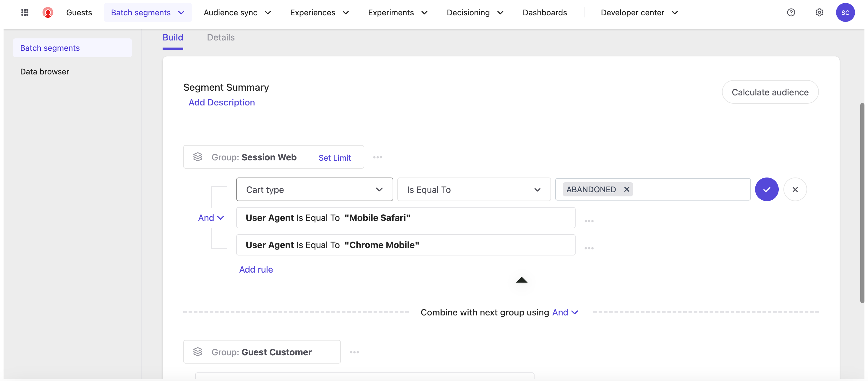This screenshot has width=868, height=381.
Task: Open options for the Mobile Safari rule
Action: pos(589,221)
